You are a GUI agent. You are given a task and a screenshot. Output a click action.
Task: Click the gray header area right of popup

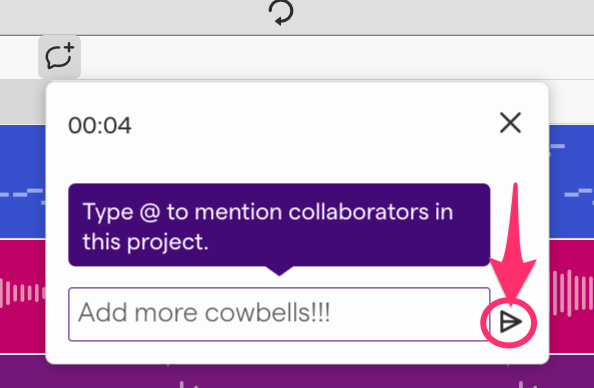pyautogui.click(x=571, y=102)
